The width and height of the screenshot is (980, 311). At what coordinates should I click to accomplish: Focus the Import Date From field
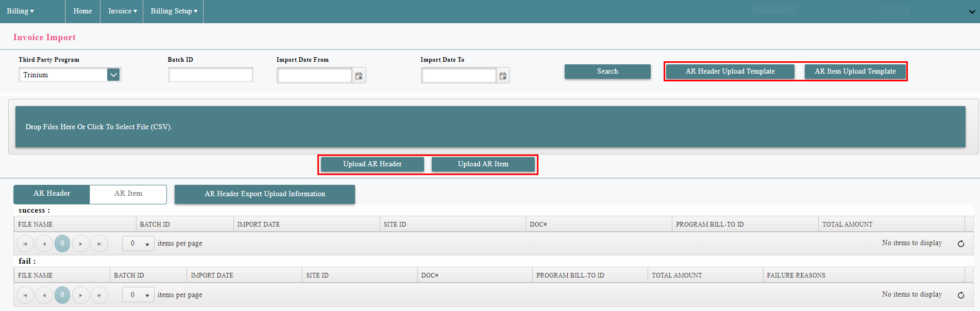click(x=315, y=76)
